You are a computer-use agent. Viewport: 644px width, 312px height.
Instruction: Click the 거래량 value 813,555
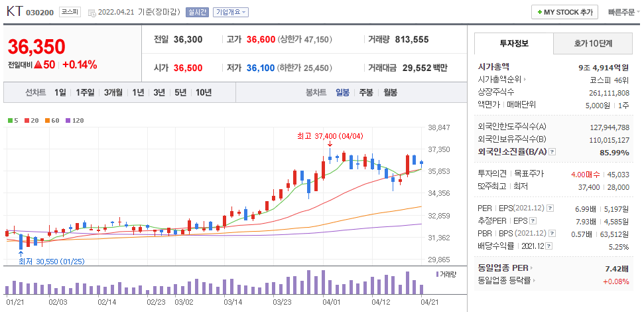(411, 40)
